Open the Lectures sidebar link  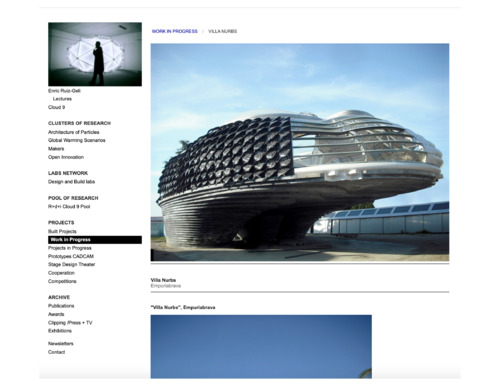pos(62,99)
